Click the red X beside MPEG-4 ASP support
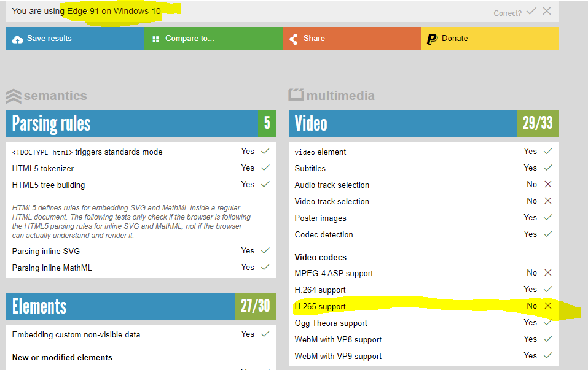Screen dimensions: 588x370 pyautogui.click(x=548, y=272)
